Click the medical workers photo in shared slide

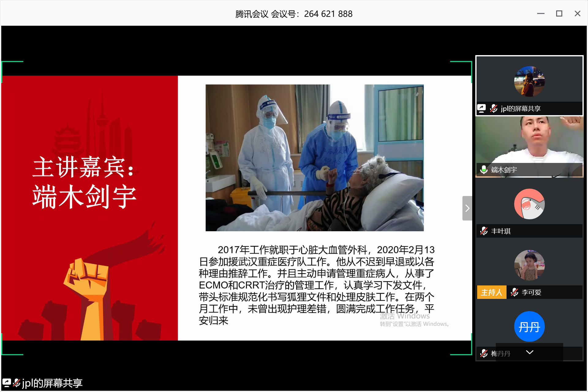pyautogui.click(x=315, y=158)
